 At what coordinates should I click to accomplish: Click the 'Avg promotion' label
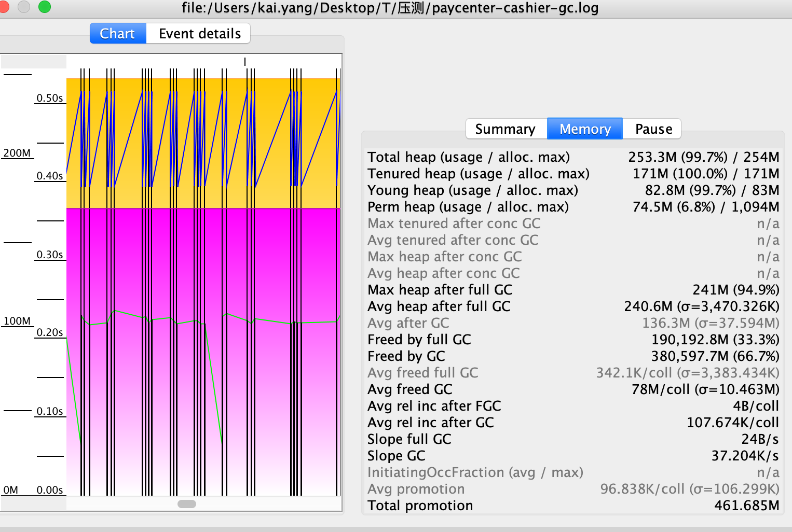(416, 489)
